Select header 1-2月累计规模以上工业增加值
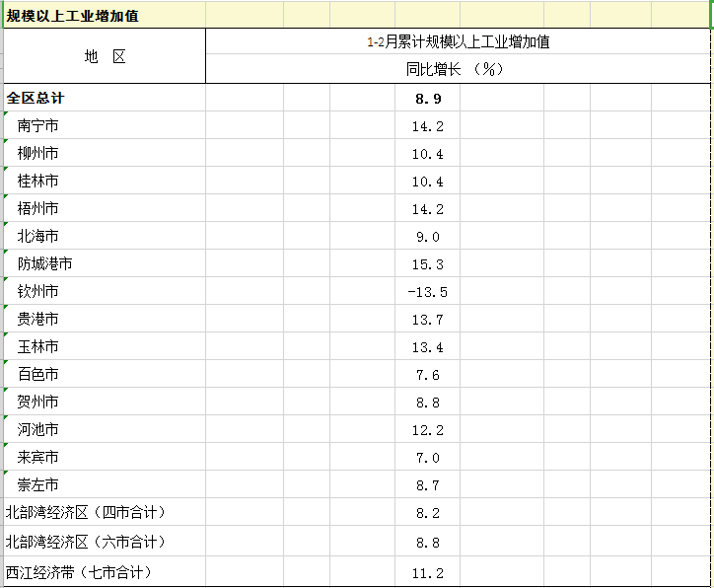This screenshot has width=714, height=588. tap(458, 41)
